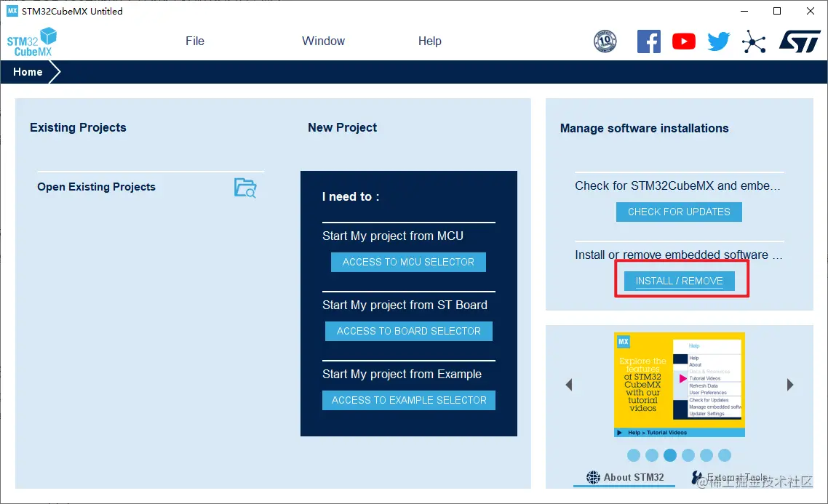
Task: Click the 'Start My project from Example' text
Action: point(402,374)
